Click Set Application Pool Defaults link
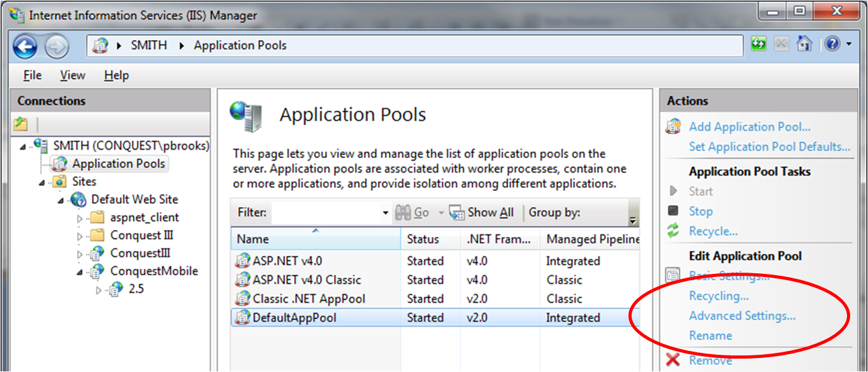This screenshot has height=372, width=868. (769, 147)
